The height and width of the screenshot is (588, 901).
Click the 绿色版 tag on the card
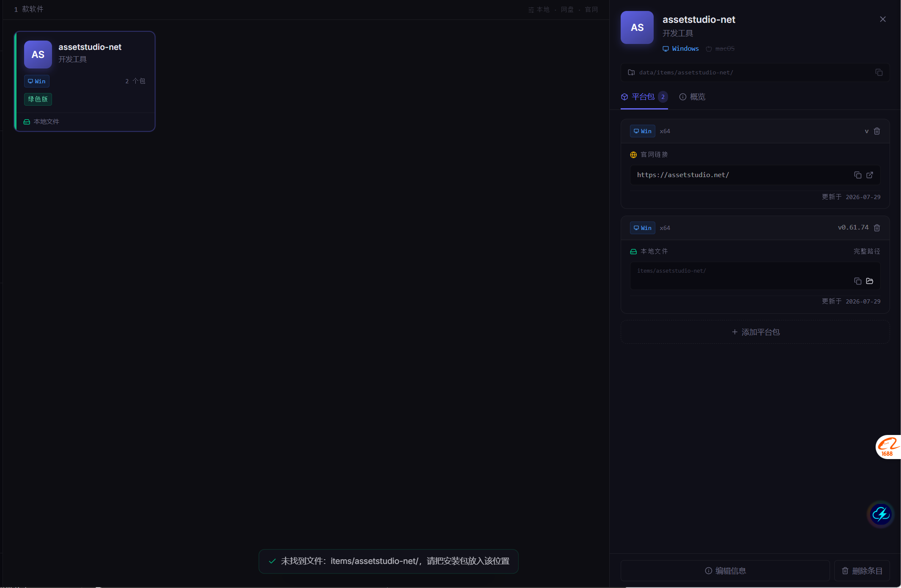pos(38,99)
